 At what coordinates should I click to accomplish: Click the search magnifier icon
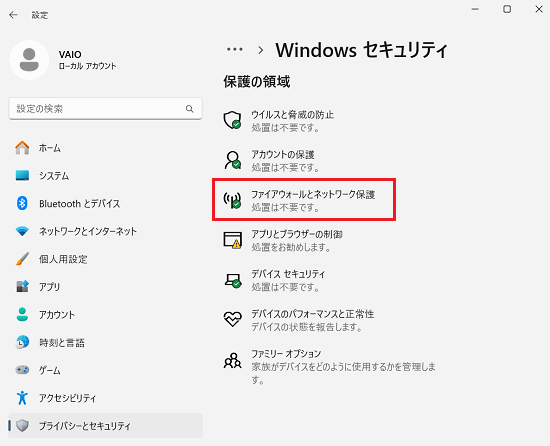coord(189,109)
